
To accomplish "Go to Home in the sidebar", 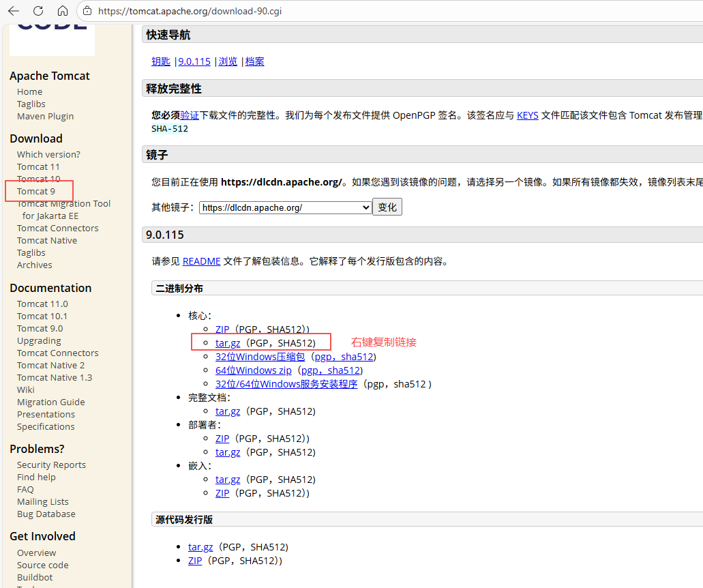I will click(29, 91).
